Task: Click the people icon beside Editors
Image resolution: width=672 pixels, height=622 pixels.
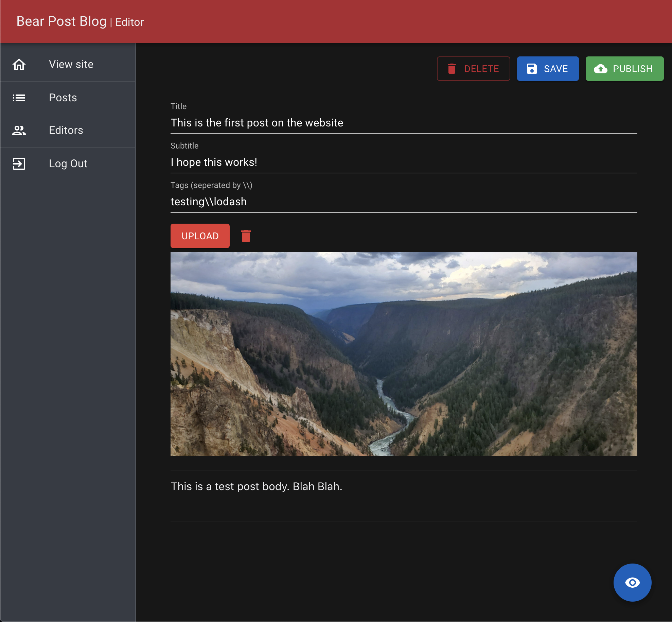Action: point(19,131)
